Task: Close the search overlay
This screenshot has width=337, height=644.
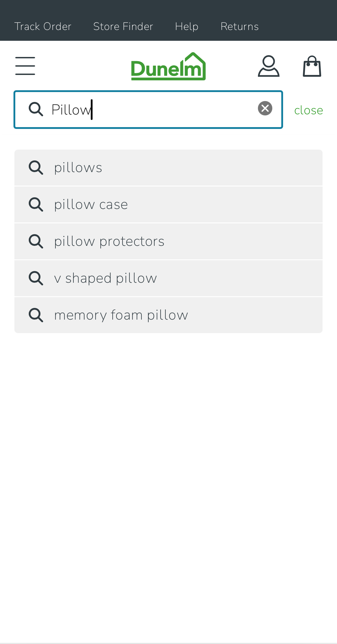Action: tap(309, 110)
